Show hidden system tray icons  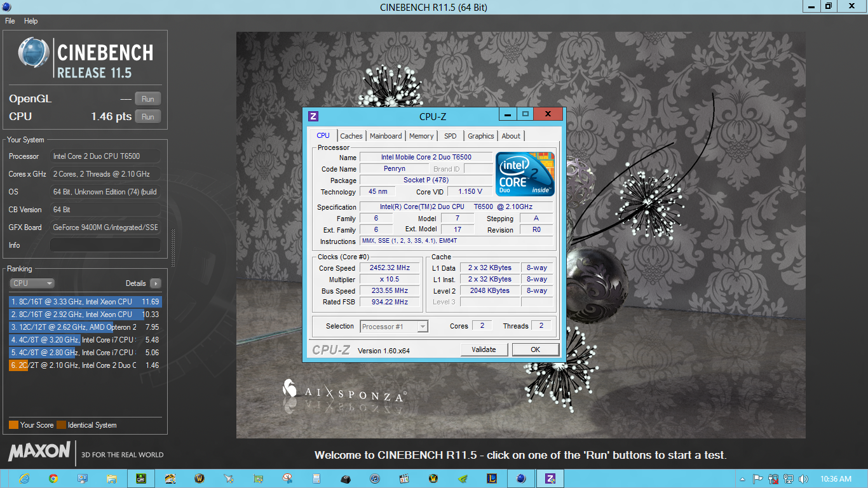tap(742, 479)
